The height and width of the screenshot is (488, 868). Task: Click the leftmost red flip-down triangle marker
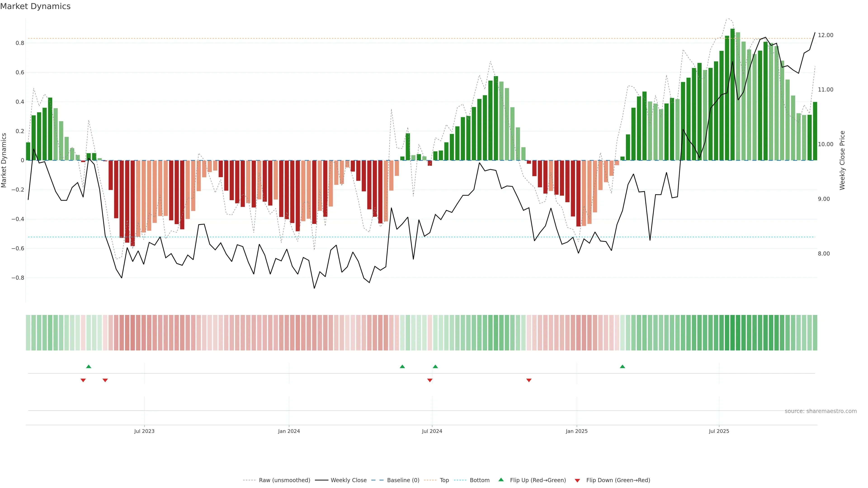(83, 380)
